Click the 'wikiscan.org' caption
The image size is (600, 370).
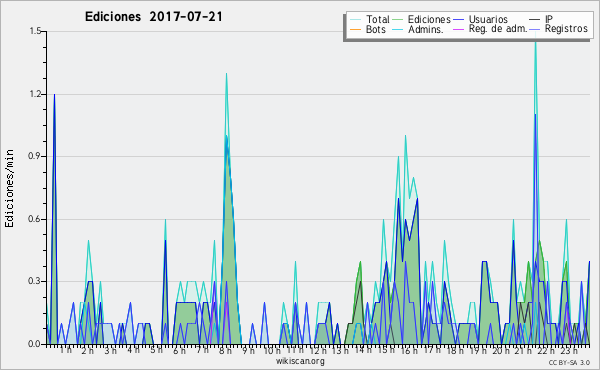pos(300,361)
